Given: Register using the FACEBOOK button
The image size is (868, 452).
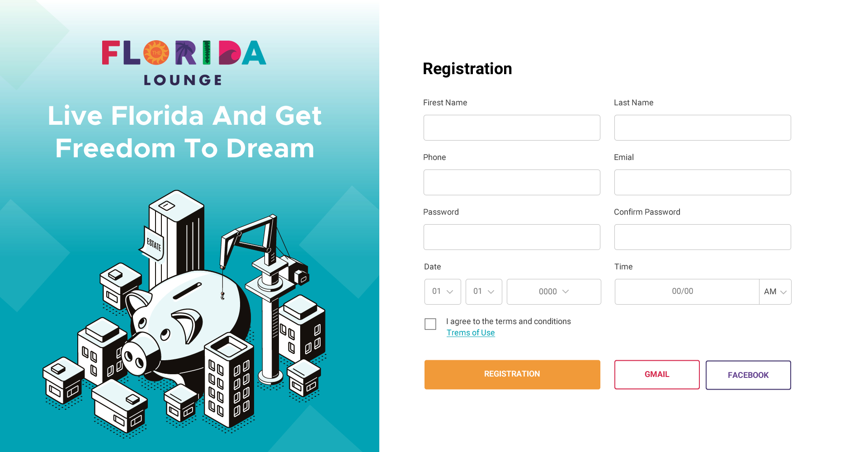Looking at the screenshot, I should [748, 375].
